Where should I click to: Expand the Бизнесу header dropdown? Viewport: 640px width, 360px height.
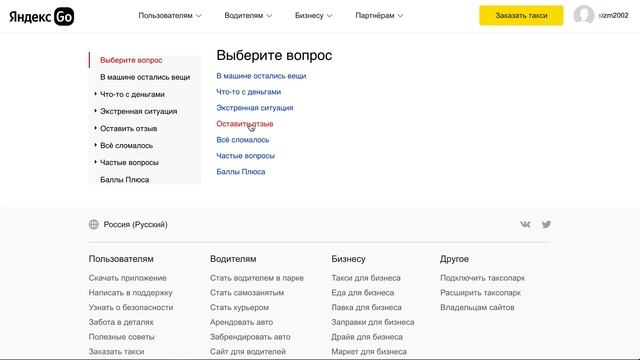click(x=313, y=16)
